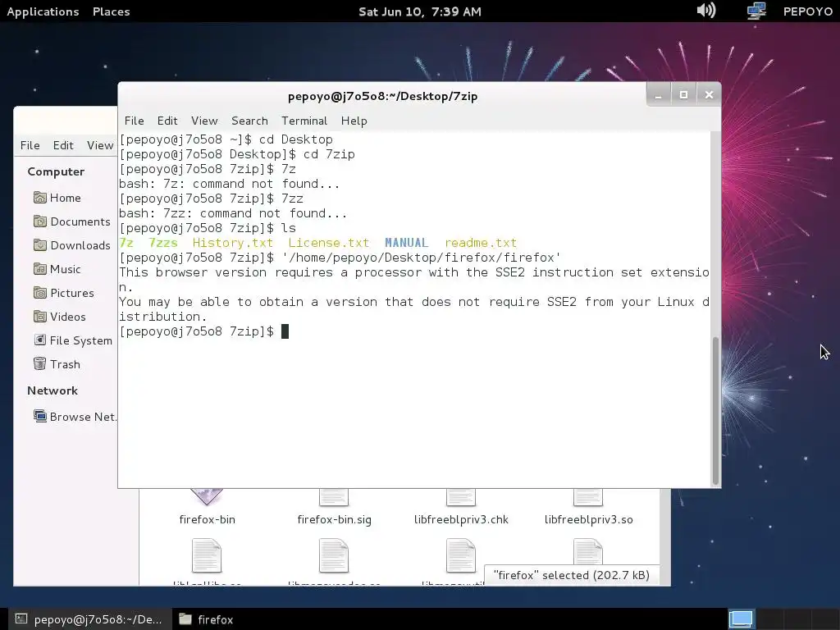Open the Terminal menu

304,121
